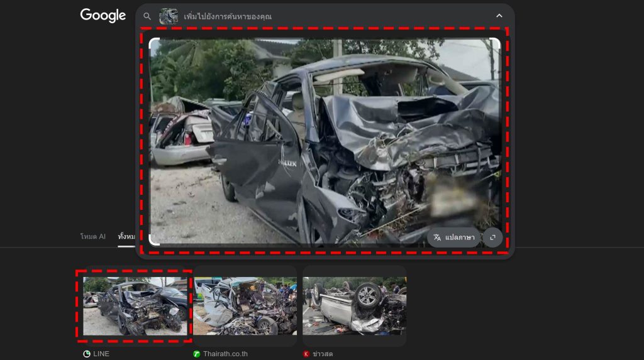This screenshot has width=644, height=360.
Task: Click the small image chip in search bar
Action: point(169,16)
